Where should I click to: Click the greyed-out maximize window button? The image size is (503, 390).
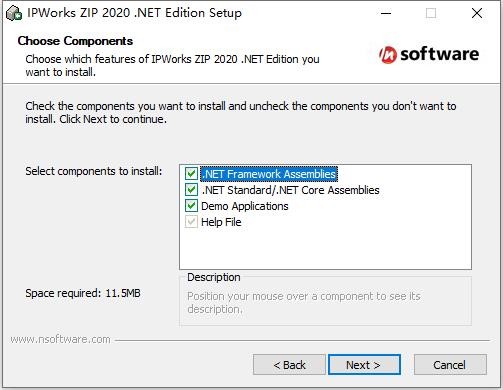coord(431,13)
